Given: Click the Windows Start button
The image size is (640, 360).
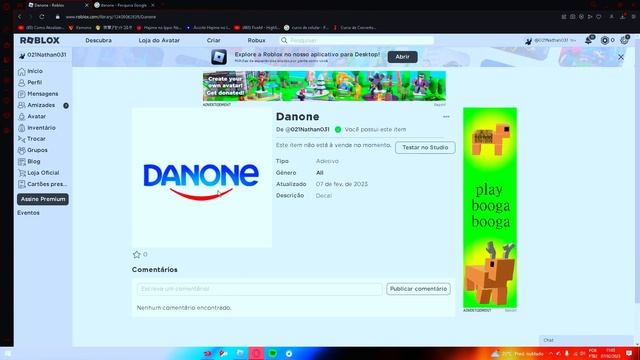Looking at the screenshot, I should point(7,353).
